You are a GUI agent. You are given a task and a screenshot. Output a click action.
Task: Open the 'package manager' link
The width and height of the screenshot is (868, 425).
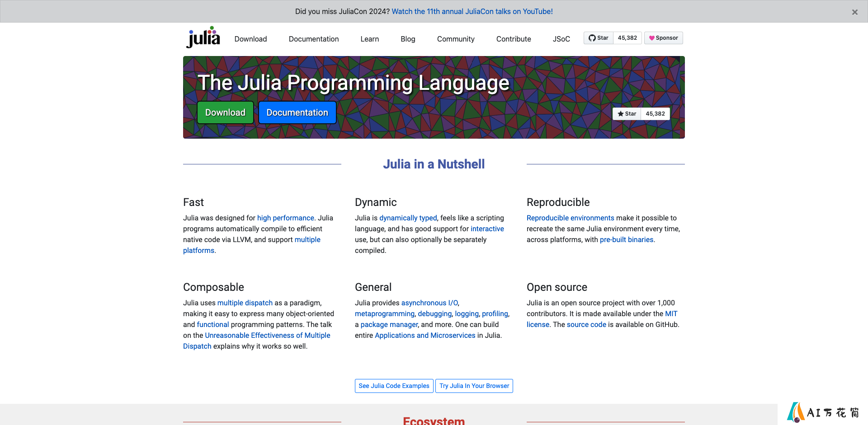pos(389,324)
